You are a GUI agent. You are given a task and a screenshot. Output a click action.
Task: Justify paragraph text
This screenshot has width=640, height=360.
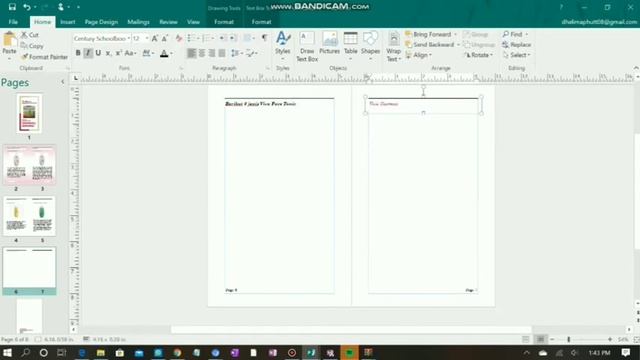222,53
